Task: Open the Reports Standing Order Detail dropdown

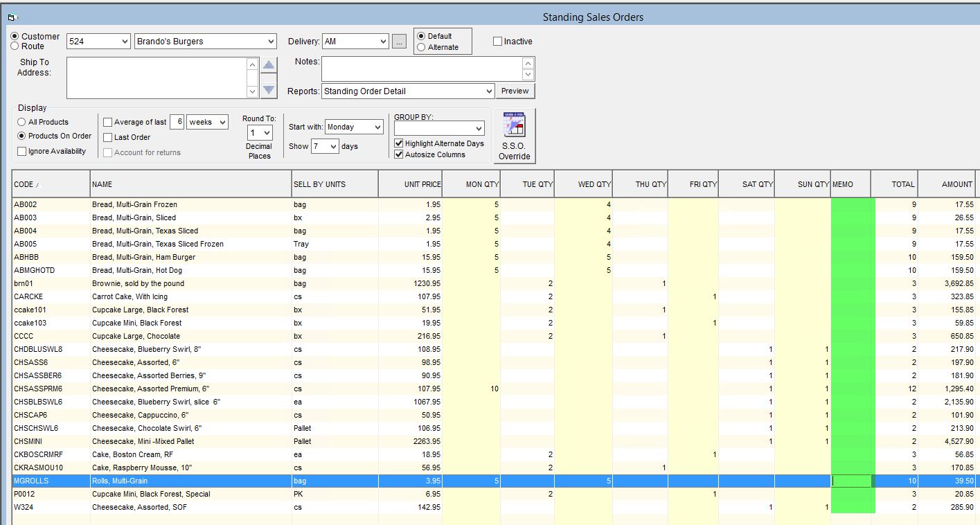Action: click(x=488, y=91)
